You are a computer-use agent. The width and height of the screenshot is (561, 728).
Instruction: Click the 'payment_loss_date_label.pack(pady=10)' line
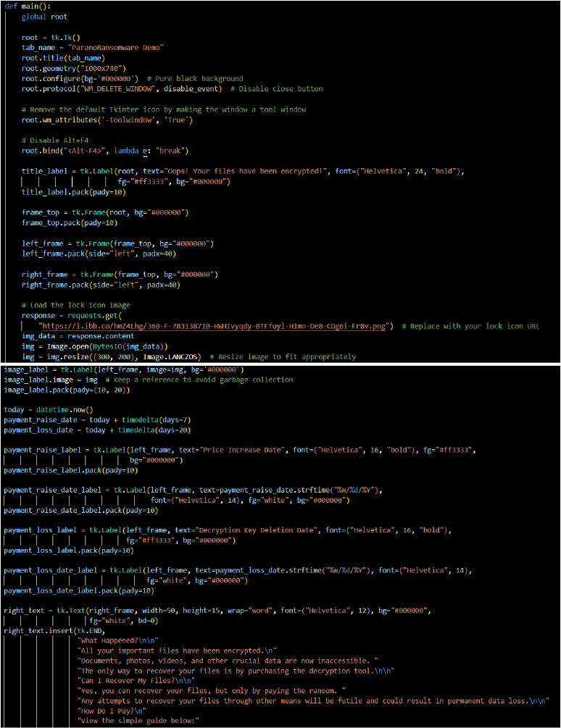tap(79, 591)
